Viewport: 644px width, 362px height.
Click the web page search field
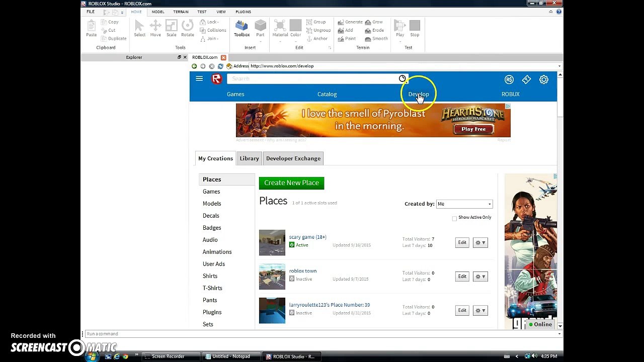pyautogui.click(x=313, y=78)
